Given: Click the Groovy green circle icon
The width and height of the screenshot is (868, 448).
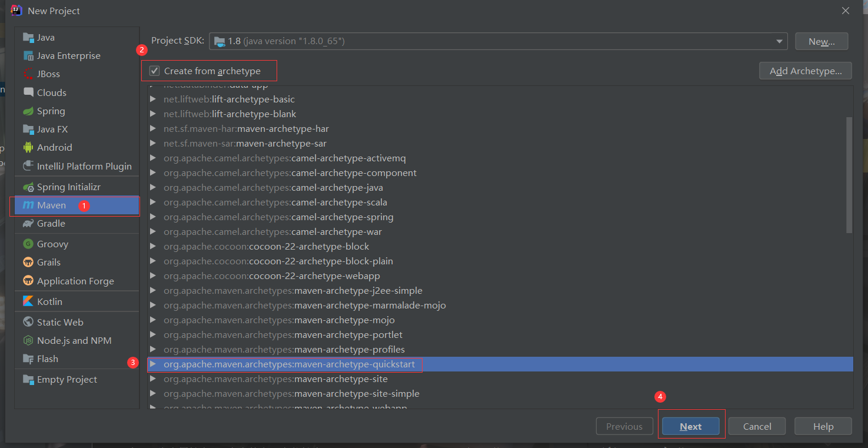Looking at the screenshot, I should tap(28, 244).
